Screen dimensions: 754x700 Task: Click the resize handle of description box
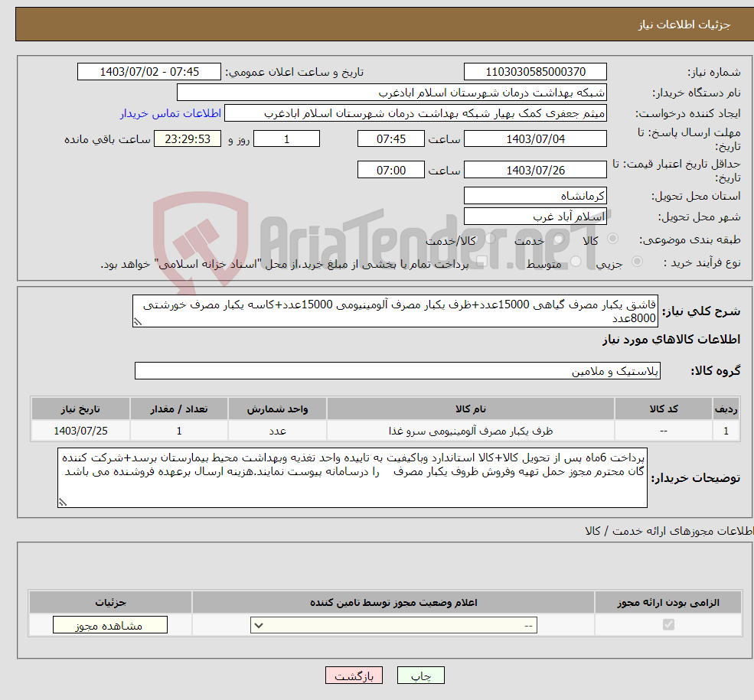[x=138, y=322]
